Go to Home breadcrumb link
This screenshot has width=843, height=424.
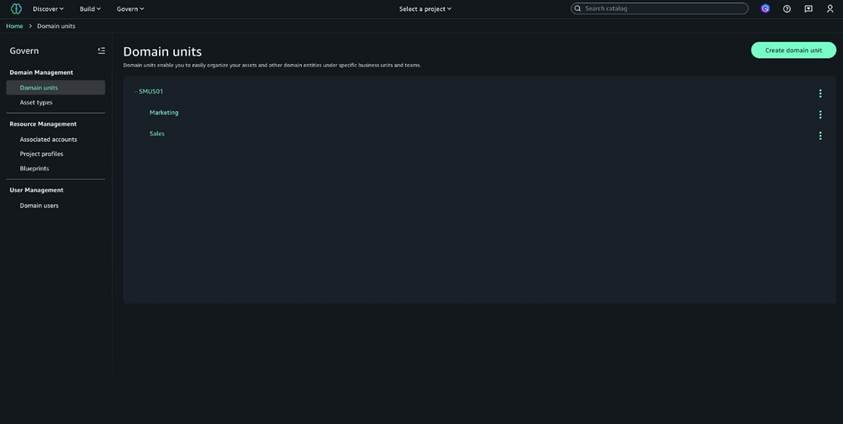coord(15,26)
